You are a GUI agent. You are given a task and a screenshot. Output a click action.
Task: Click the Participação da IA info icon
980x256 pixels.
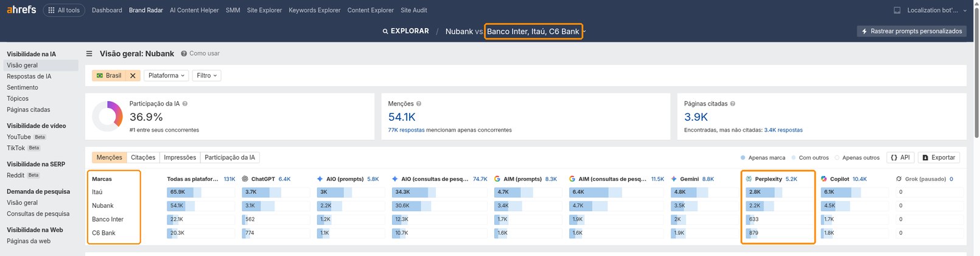click(185, 104)
